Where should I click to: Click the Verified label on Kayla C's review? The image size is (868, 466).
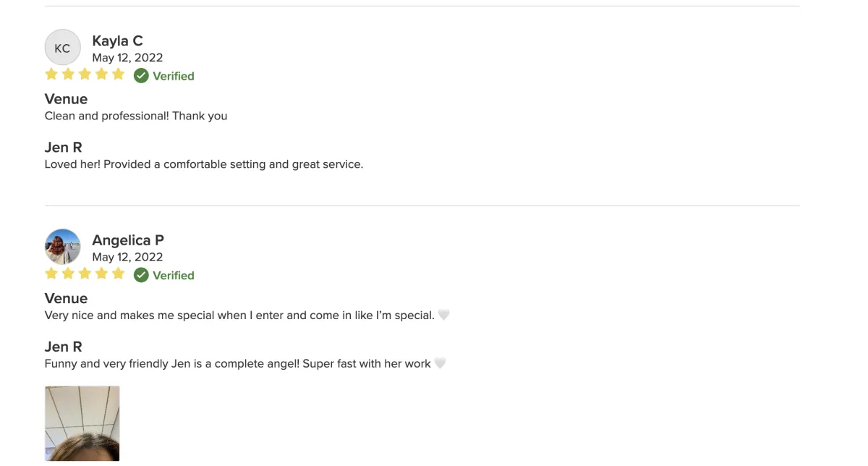pyautogui.click(x=174, y=76)
